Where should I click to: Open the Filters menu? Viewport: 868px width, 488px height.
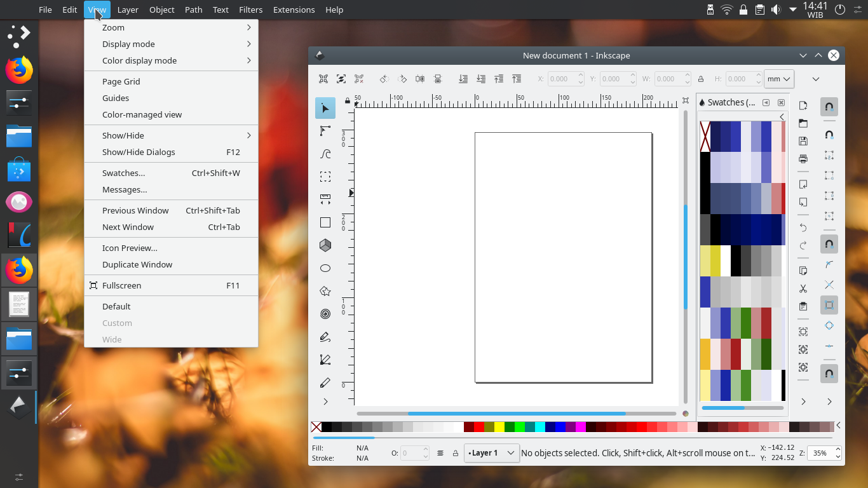tap(250, 10)
